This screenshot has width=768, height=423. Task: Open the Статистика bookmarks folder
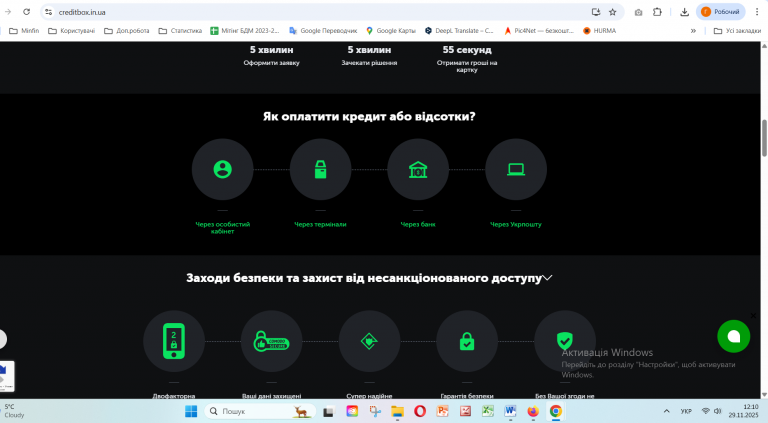180,30
